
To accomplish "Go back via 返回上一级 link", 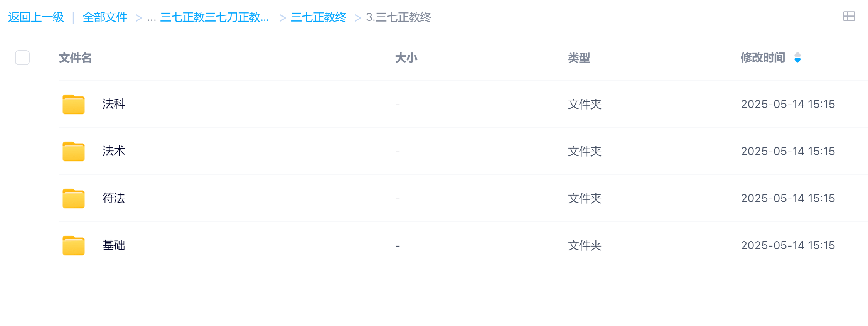I will point(36,17).
